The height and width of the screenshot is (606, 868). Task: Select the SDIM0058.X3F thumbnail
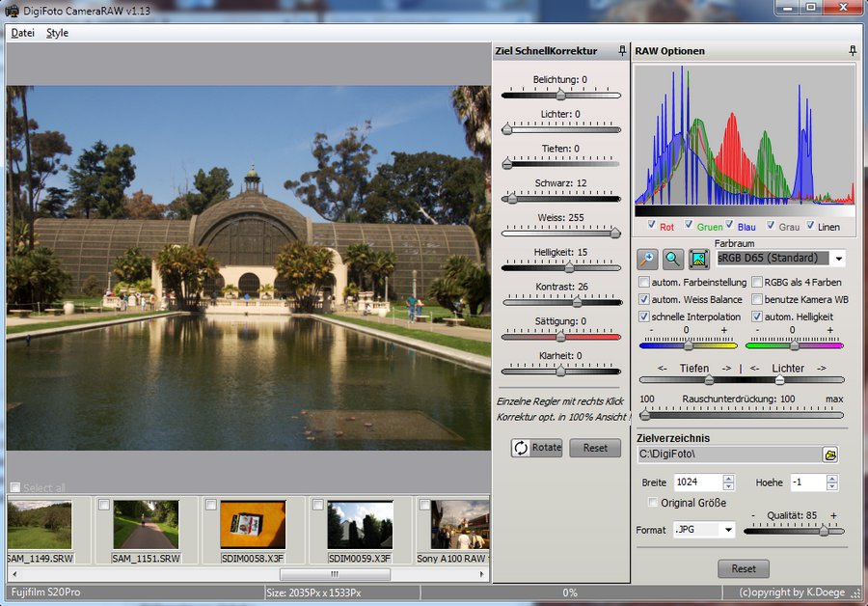pyautogui.click(x=253, y=524)
